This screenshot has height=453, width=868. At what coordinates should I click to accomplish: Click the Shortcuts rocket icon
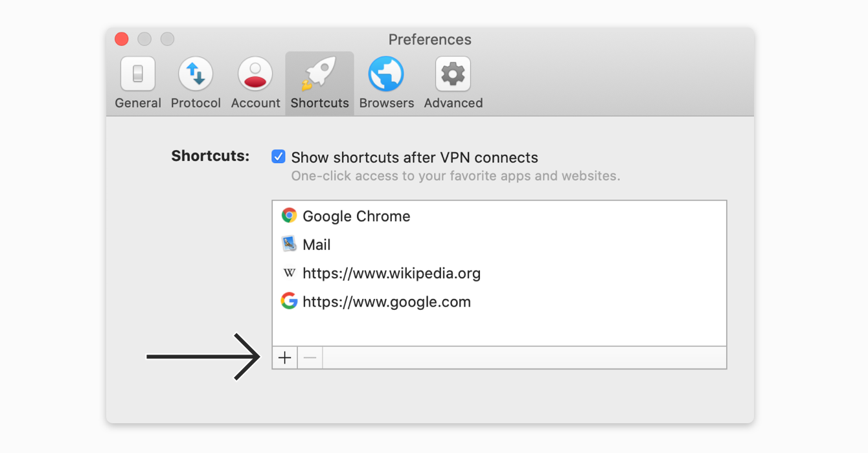pyautogui.click(x=319, y=74)
